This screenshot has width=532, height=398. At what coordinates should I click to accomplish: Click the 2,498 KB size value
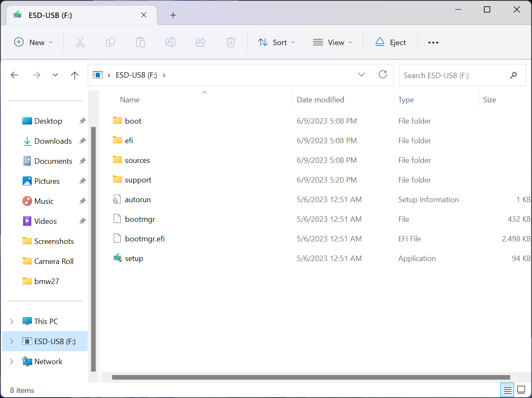pyautogui.click(x=516, y=239)
